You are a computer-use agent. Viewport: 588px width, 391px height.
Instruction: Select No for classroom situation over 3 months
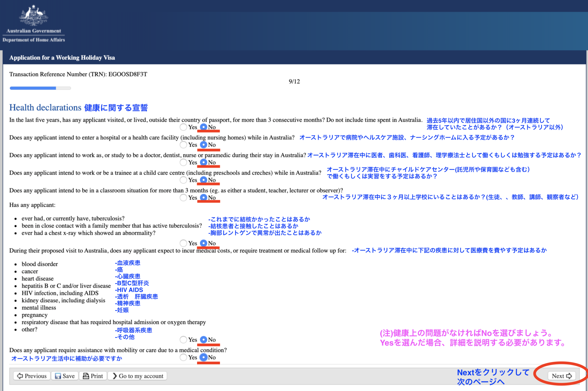204,198
